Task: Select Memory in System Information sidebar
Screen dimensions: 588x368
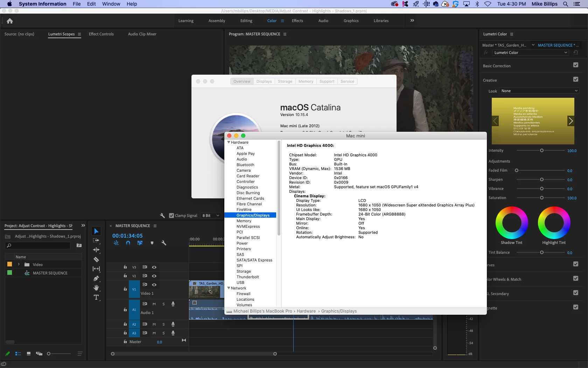Action: (244, 221)
